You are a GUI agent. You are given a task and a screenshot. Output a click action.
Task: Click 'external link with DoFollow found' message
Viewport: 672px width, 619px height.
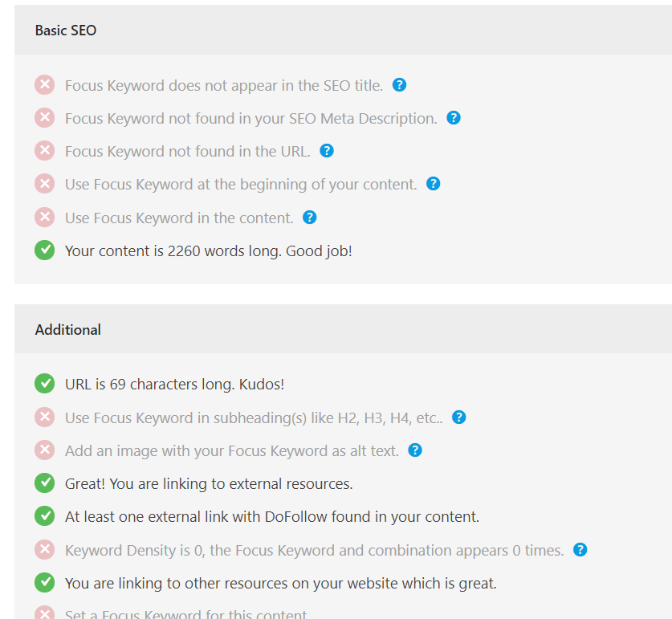tap(271, 517)
